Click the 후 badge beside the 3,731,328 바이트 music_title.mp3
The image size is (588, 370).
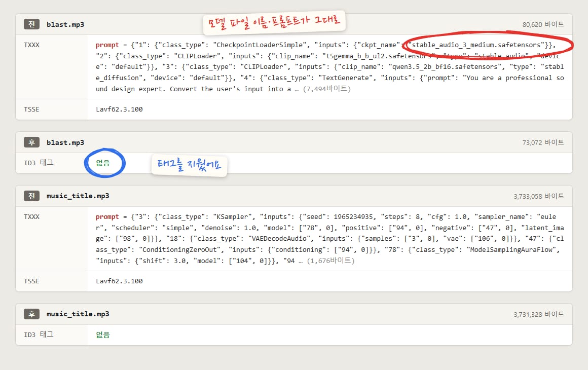click(31, 314)
